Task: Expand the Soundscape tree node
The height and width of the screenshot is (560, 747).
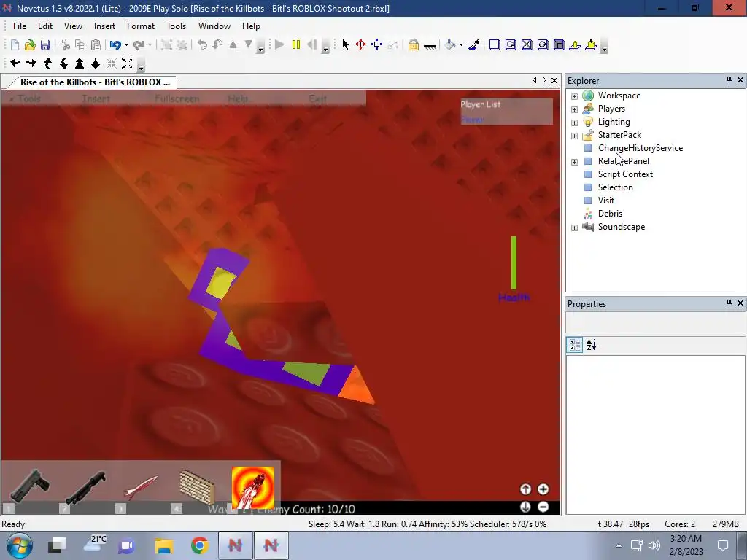Action: tap(575, 227)
